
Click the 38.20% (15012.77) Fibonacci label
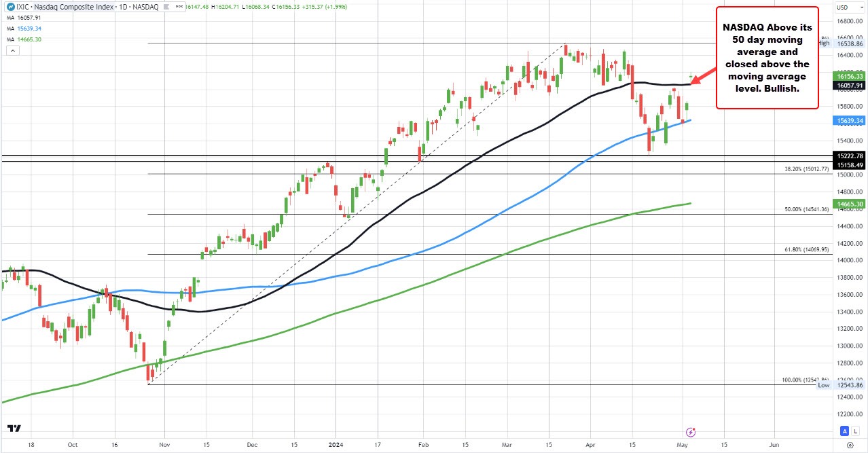[806, 169]
